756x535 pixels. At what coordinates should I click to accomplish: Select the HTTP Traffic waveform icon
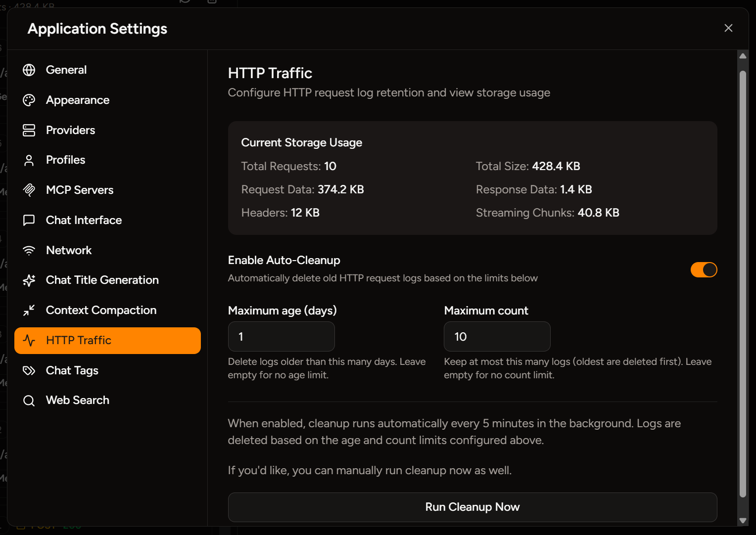[x=29, y=340]
